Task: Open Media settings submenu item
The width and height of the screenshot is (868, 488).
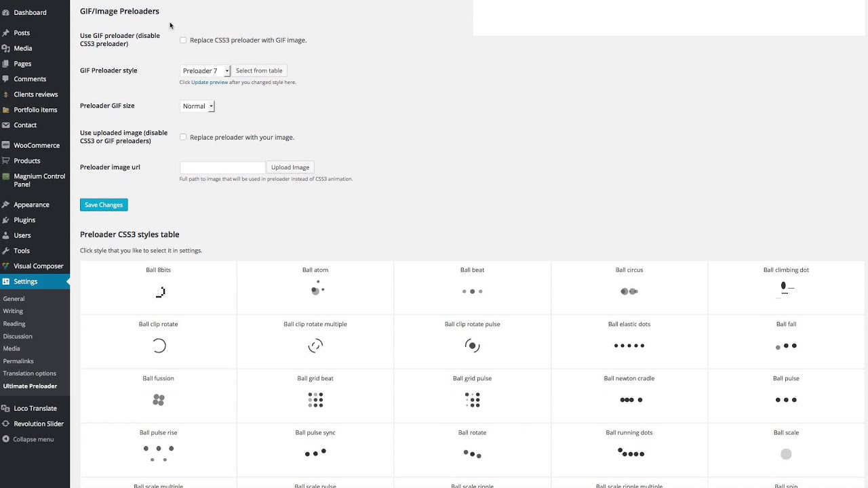Action: tap(12, 348)
